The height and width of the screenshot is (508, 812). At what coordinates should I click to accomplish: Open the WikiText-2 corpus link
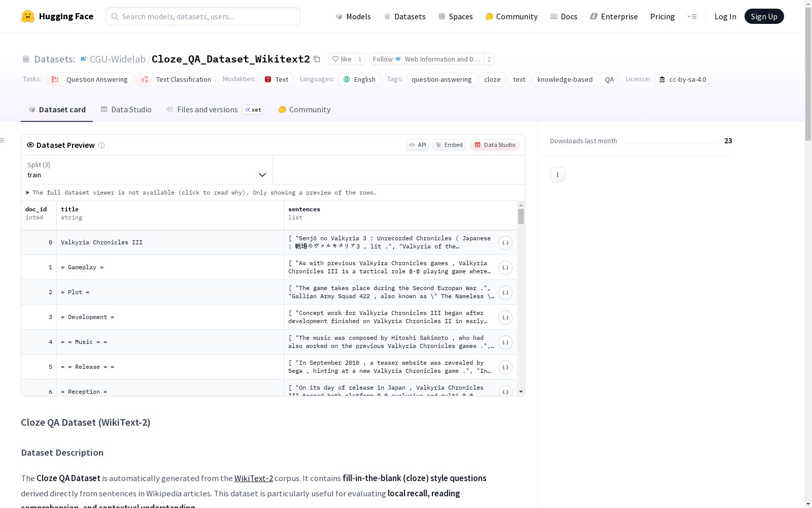point(254,478)
